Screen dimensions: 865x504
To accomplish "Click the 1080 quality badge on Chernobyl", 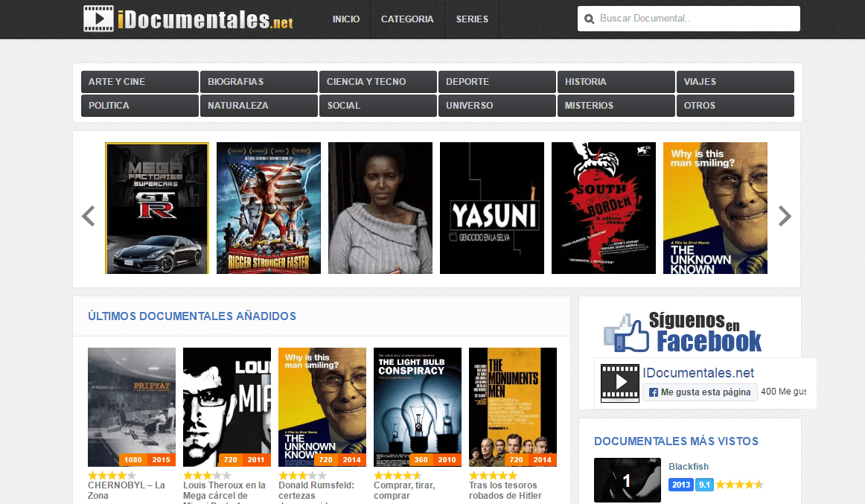I will tap(133, 459).
